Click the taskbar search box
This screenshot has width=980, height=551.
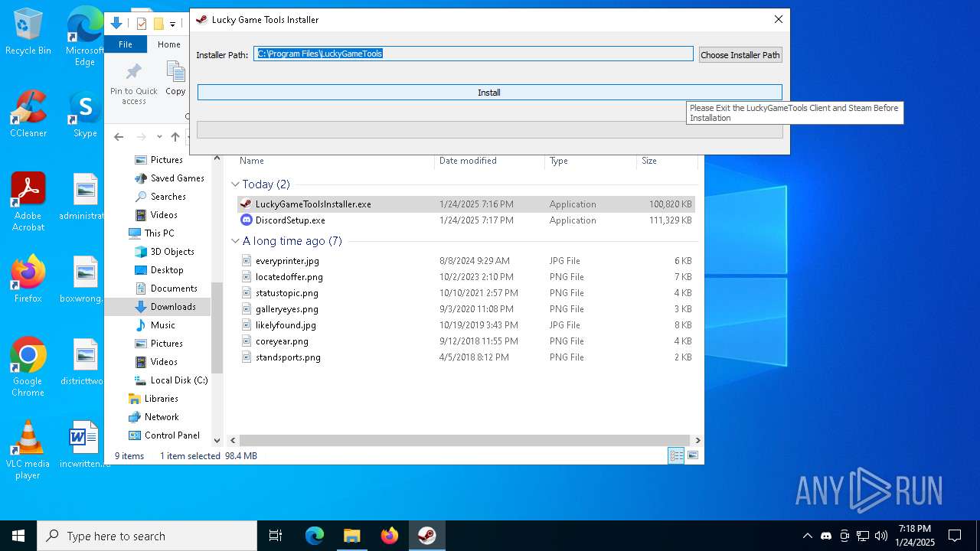point(147,536)
